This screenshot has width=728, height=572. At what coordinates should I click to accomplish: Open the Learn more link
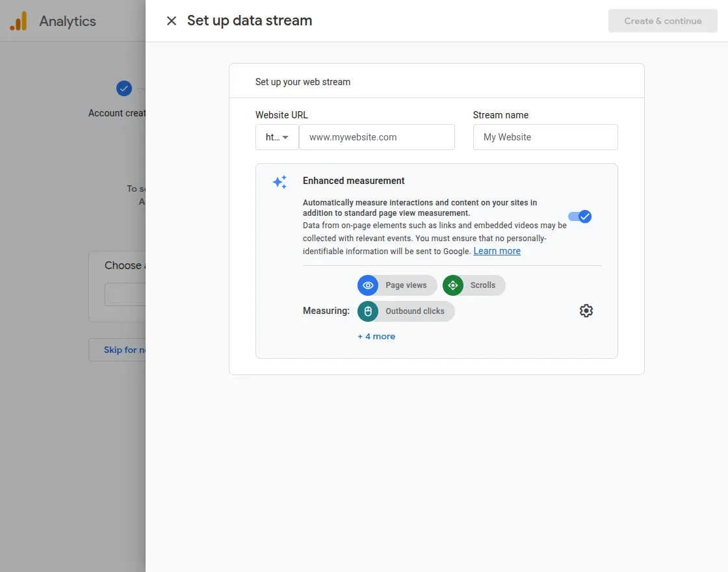[x=497, y=251]
